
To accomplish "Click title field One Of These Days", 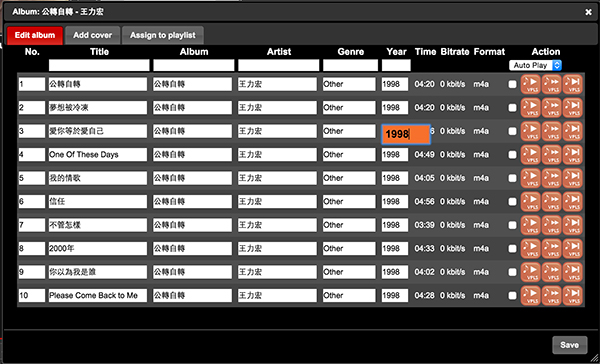I will point(98,155).
